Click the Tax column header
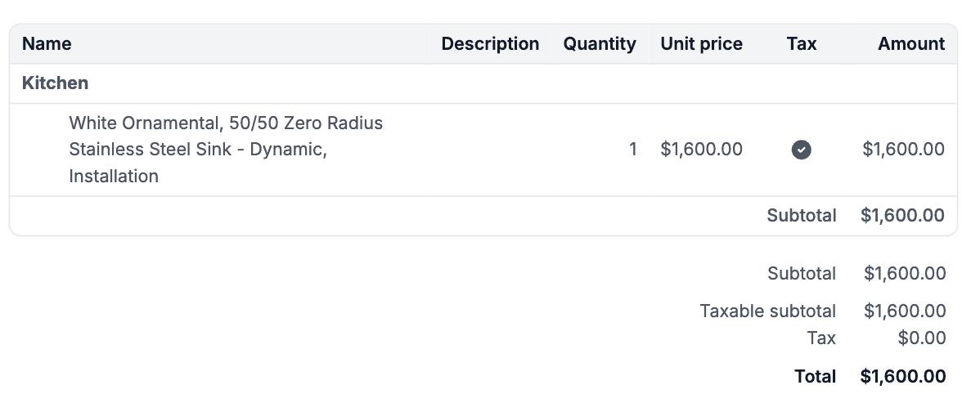Screen dimensions: 980x412 (x=801, y=44)
